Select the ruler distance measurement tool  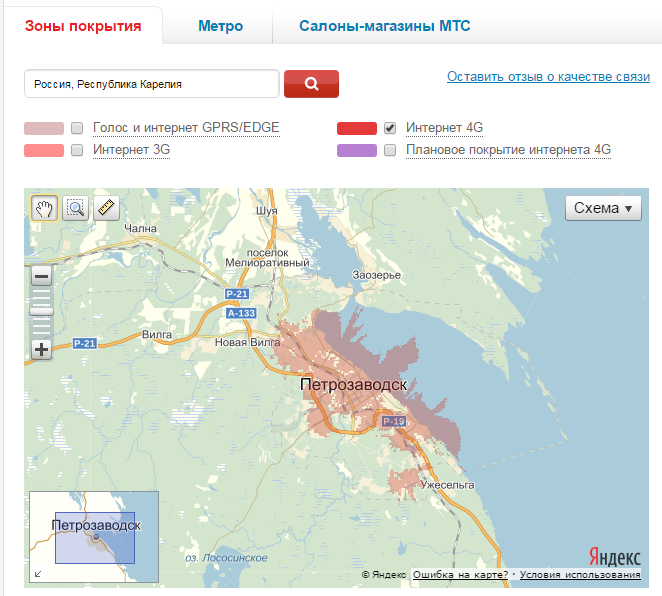click(106, 208)
